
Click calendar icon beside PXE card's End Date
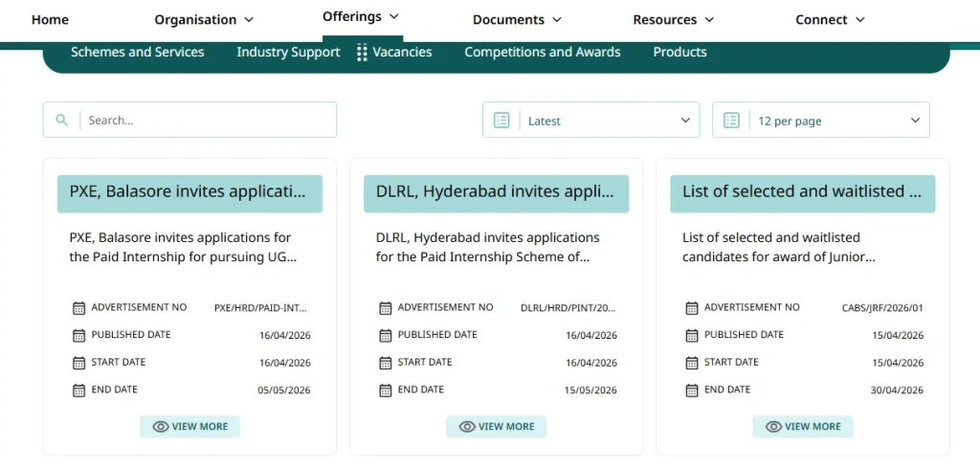click(78, 390)
